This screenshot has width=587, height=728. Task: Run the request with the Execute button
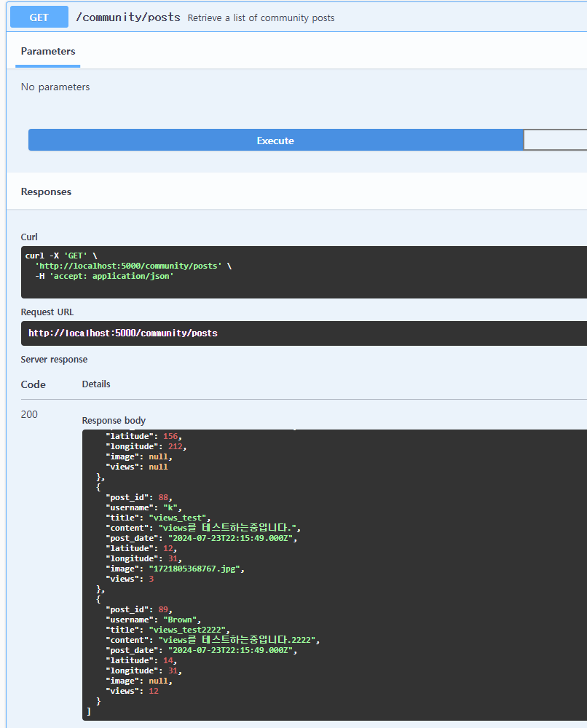pos(275,141)
